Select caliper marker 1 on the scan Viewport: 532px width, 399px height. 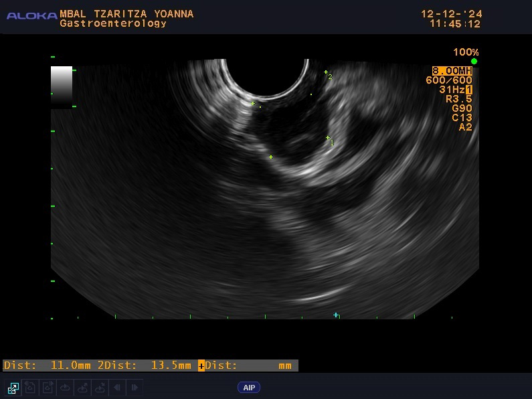(x=328, y=138)
